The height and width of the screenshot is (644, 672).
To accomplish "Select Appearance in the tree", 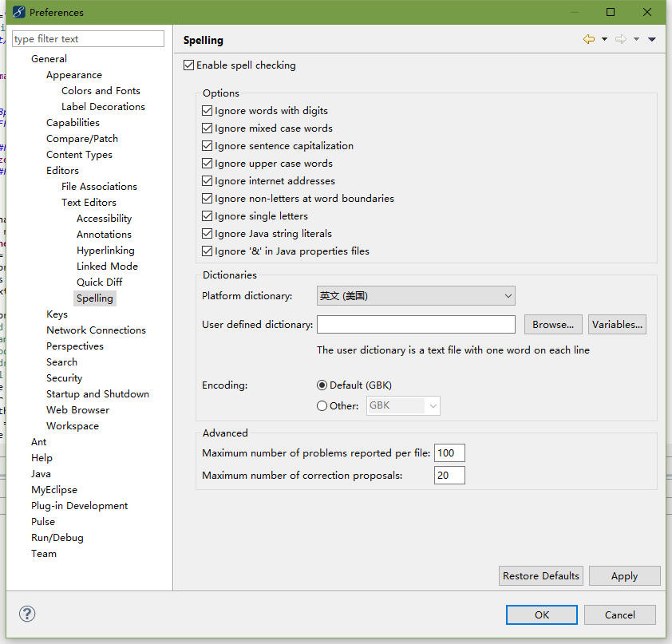I will [74, 75].
